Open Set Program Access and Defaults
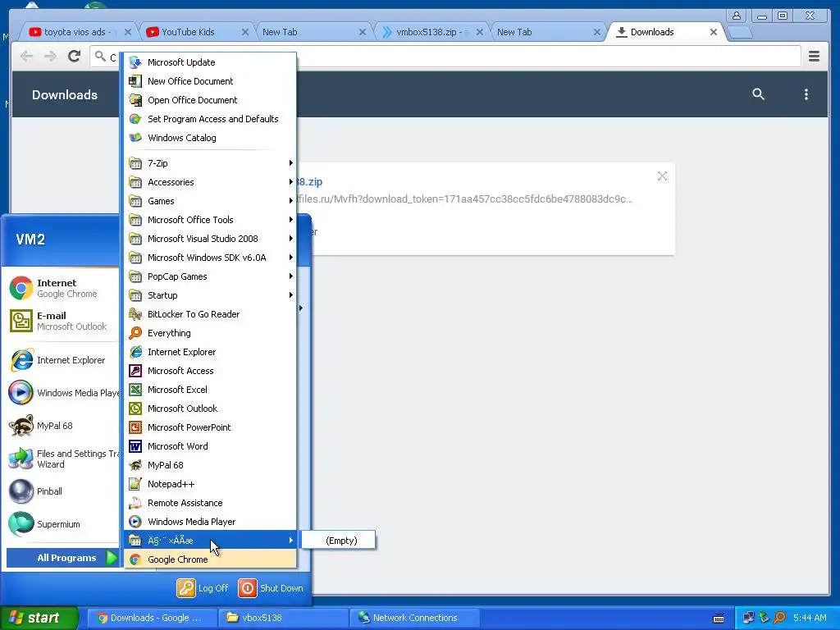The width and height of the screenshot is (840, 630). tap(210, 119)
